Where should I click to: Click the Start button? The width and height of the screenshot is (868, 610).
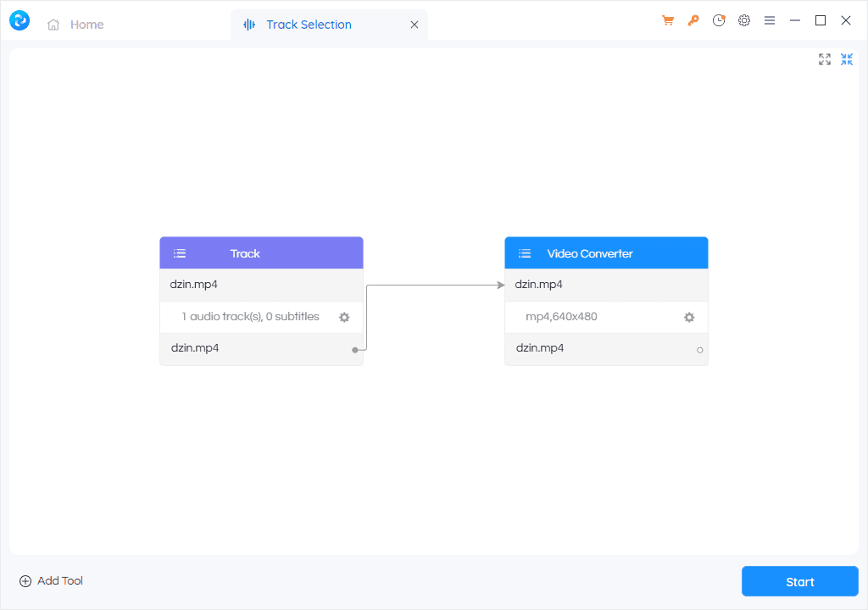tap(799, 581)
